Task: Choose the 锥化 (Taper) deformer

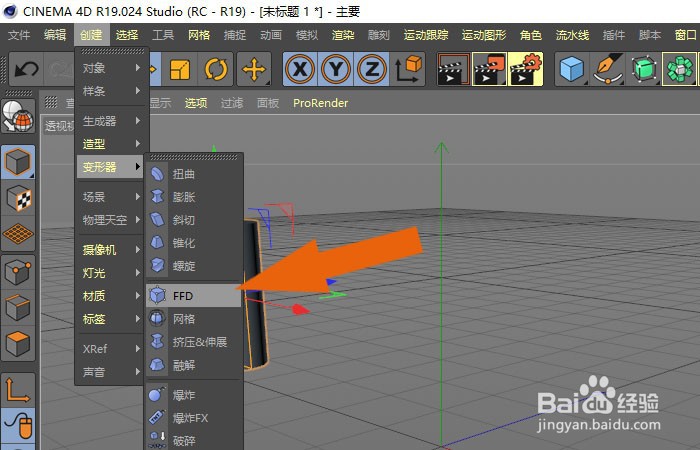Action: coord(194,243)
